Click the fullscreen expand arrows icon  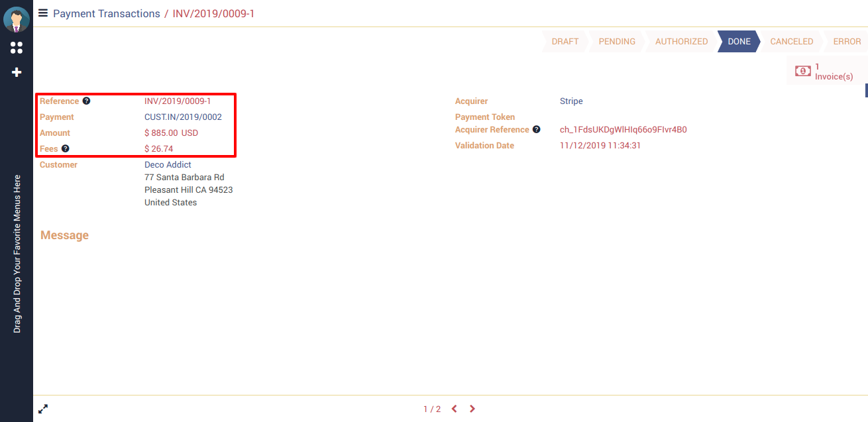(43, 409)
